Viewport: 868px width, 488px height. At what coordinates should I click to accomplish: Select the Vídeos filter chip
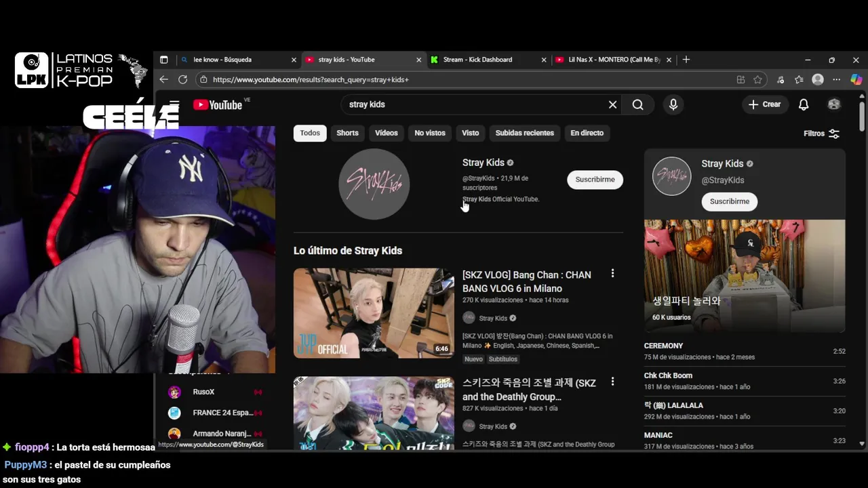click(x=387, y=133)
